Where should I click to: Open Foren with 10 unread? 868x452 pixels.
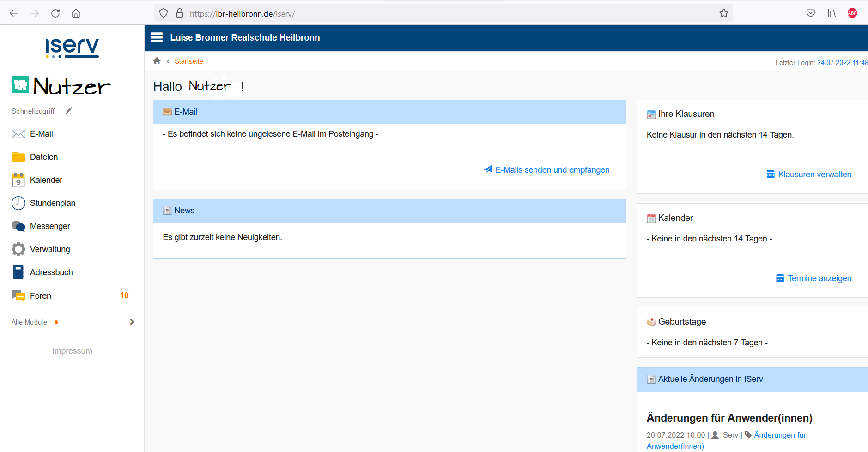[41, 296]
